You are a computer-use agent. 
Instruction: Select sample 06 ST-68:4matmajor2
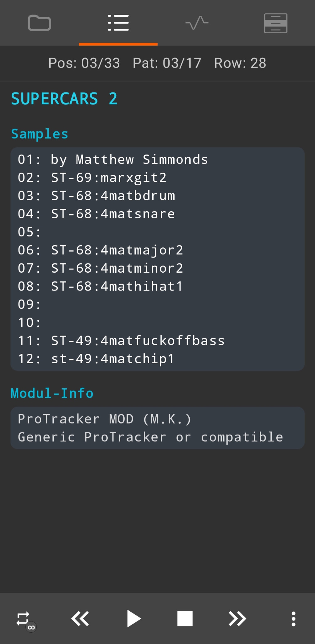point(117,250)
